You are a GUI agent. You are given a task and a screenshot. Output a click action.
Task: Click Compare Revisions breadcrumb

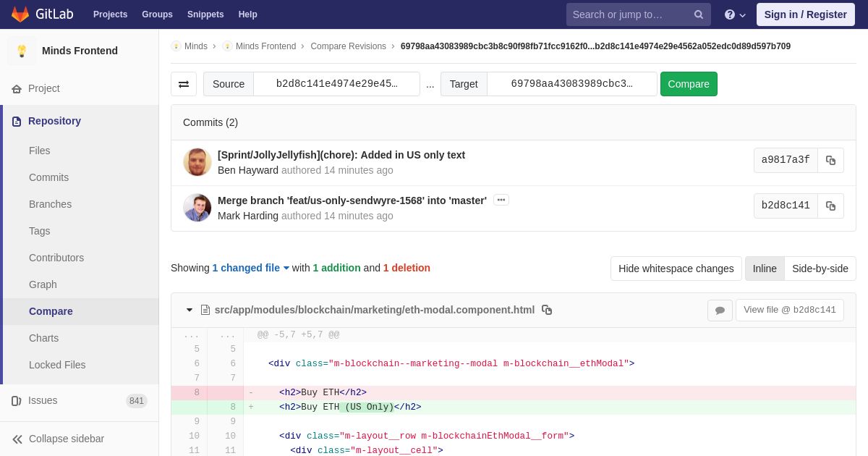pyautogui.click(x=349, y=46)
